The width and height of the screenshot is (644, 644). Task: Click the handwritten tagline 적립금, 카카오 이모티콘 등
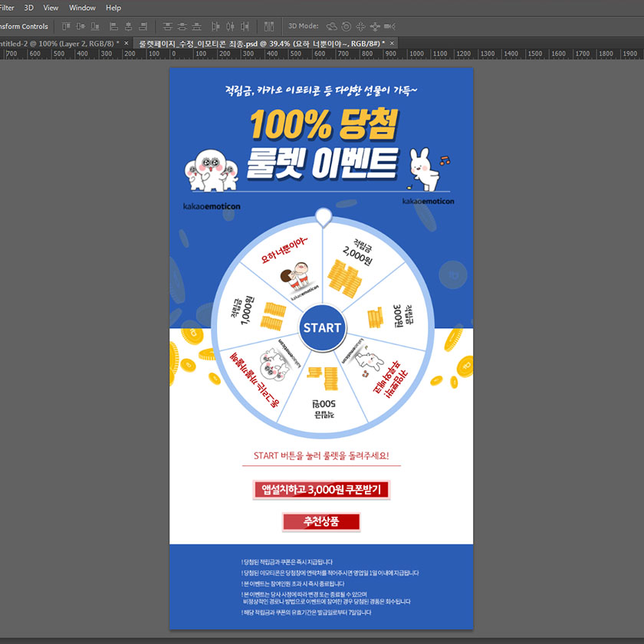coord(320,90)
